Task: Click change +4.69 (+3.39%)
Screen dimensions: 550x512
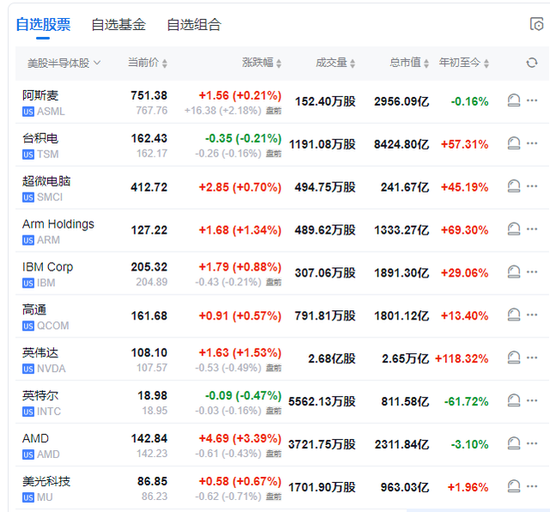Action: click(x=240, y=438)
